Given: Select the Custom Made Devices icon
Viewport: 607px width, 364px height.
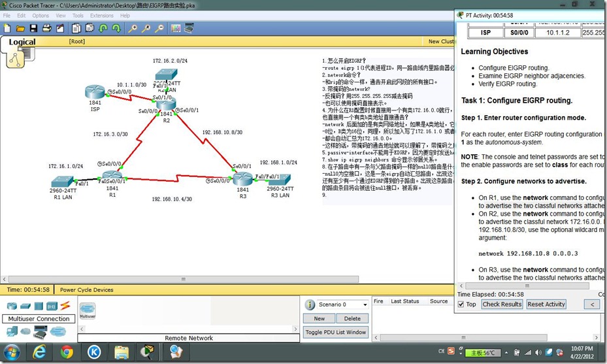Looking at the screenshot, I should 41,332.
